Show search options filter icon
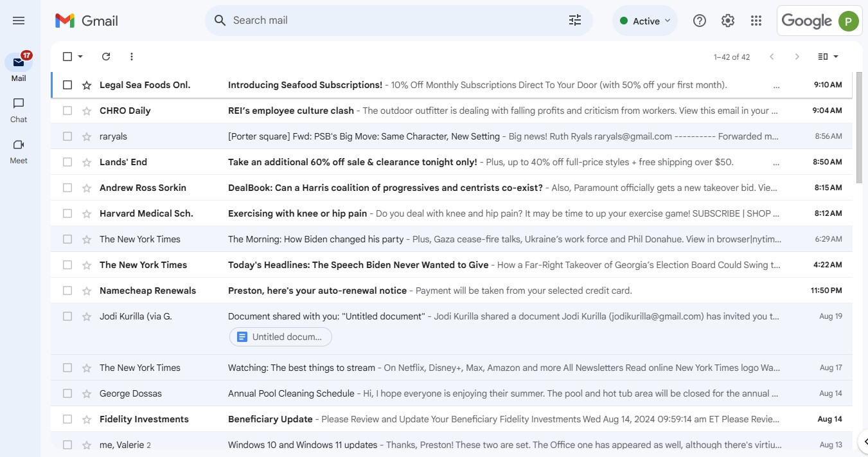 [574, 21]
